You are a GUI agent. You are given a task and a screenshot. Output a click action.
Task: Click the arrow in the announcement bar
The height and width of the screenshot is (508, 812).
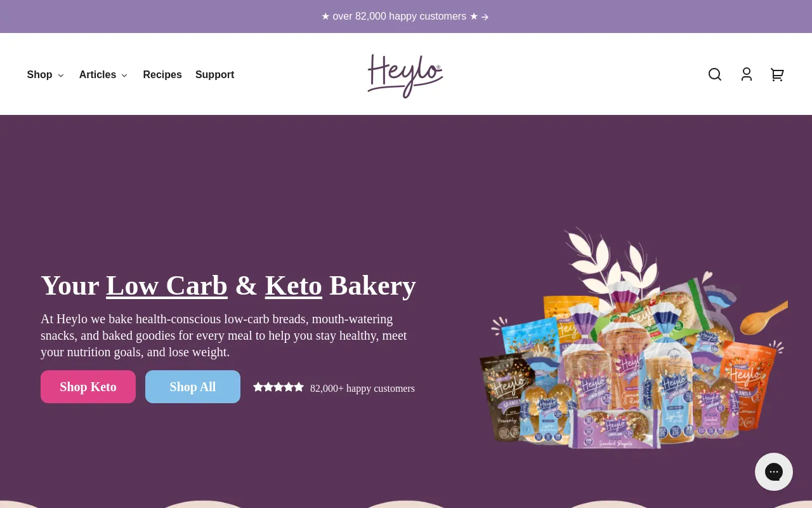485,17
